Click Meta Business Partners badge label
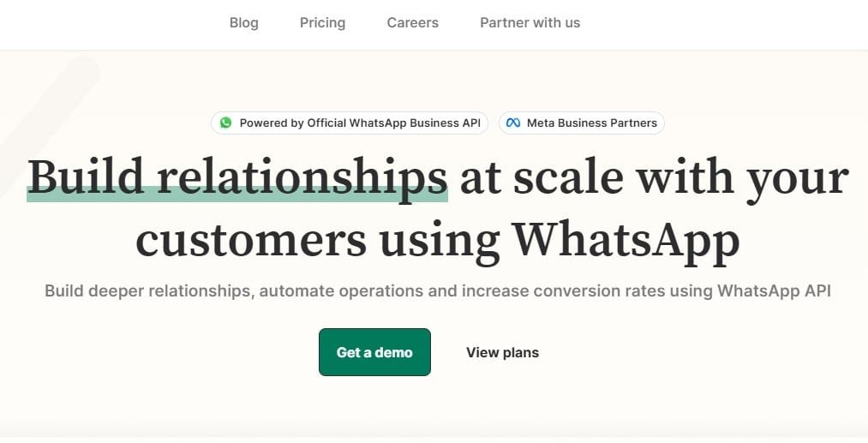Viewport: 868px width, 443px height. [592, 123]
